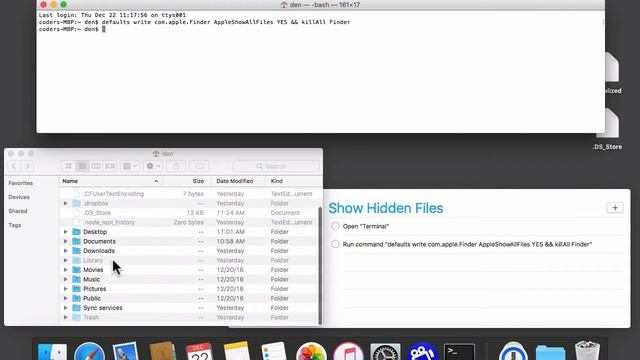Expand the .dropbox folder
The width and height of the screenshot is (640, 360).
coord(66,203)
